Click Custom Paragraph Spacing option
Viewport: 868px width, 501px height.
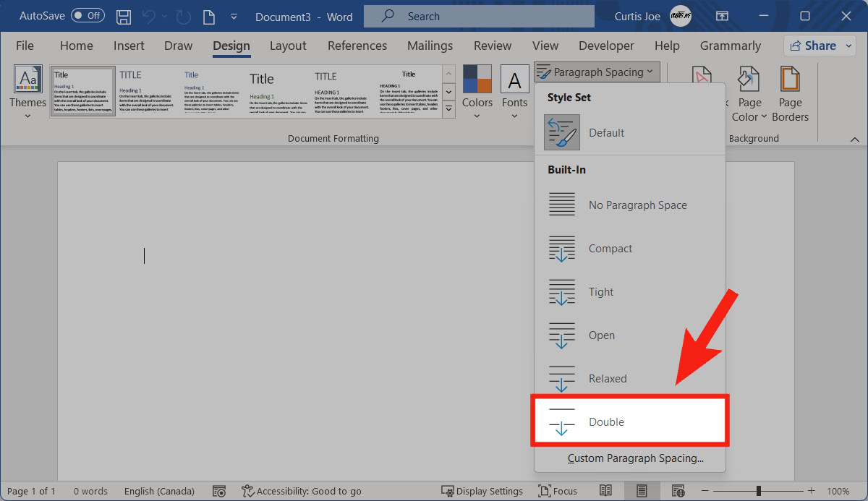(x=635, y=458)
